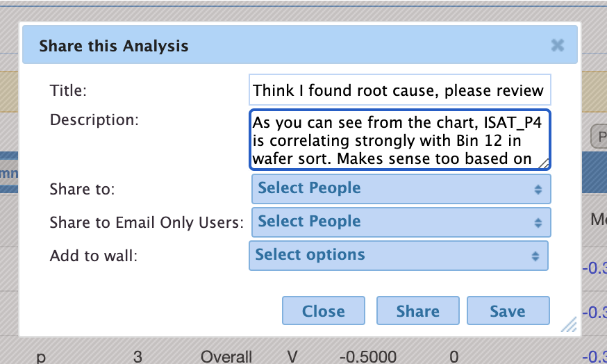
Task: Select the 'Overall' cell in background table
Action: (226, 357)
